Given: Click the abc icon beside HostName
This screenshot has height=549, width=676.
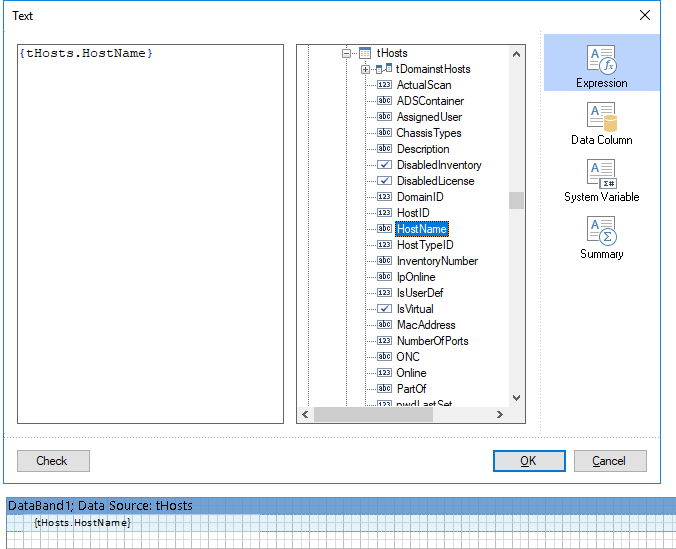Looking at the screenshot, I should coord(384,229).
